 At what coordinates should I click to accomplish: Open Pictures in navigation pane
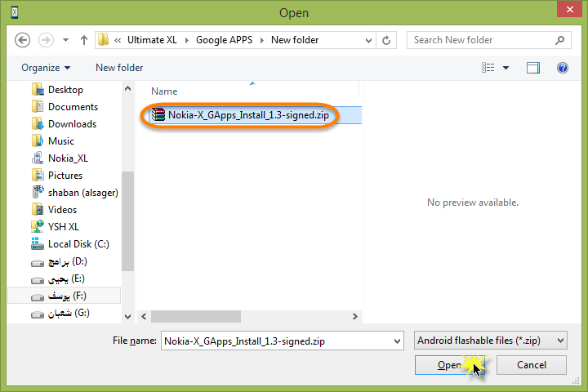pos(65,176)
